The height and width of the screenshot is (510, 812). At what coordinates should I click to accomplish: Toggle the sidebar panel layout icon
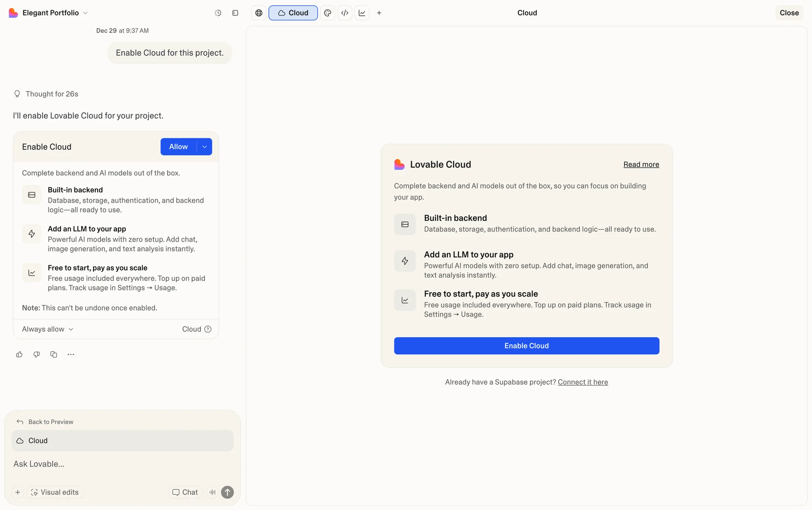click(x=235, y=13)
